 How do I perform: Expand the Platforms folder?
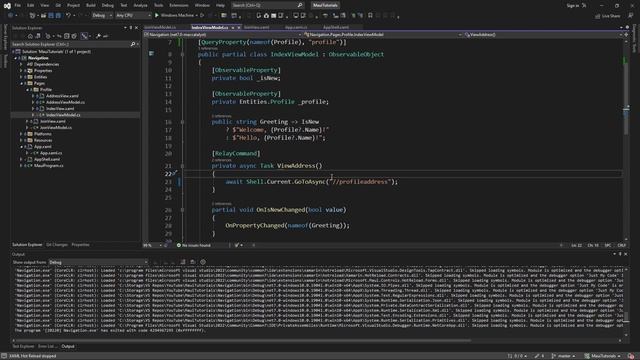[x=22, y=134]
